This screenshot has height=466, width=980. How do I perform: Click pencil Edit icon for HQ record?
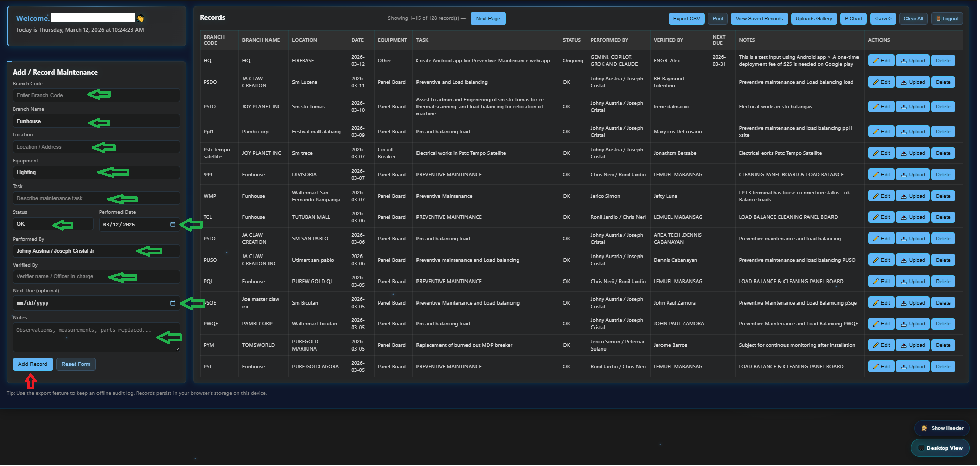pyautogui.click(x=876, y=61)
